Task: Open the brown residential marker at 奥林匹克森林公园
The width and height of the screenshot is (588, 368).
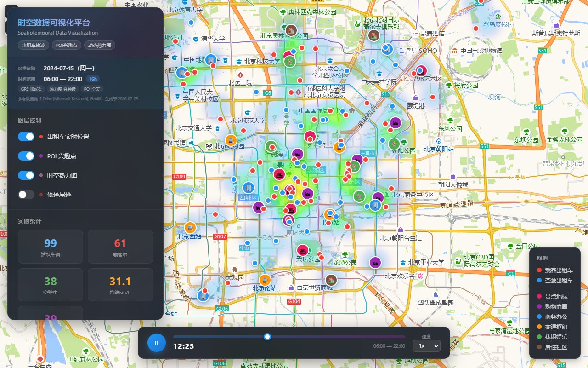Action: pyautogui.click(x=290, y=30)
